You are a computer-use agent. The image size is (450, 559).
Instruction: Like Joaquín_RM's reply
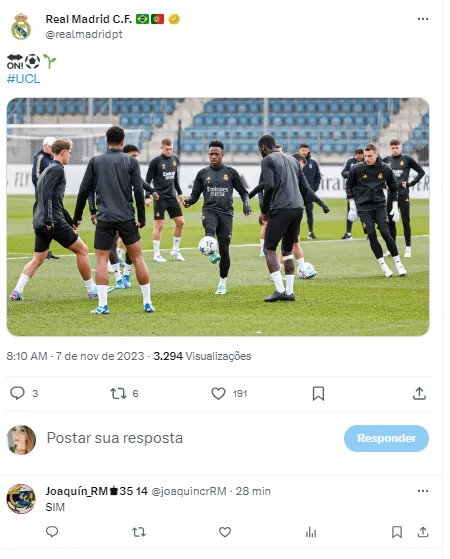click(x=225, y=532)
